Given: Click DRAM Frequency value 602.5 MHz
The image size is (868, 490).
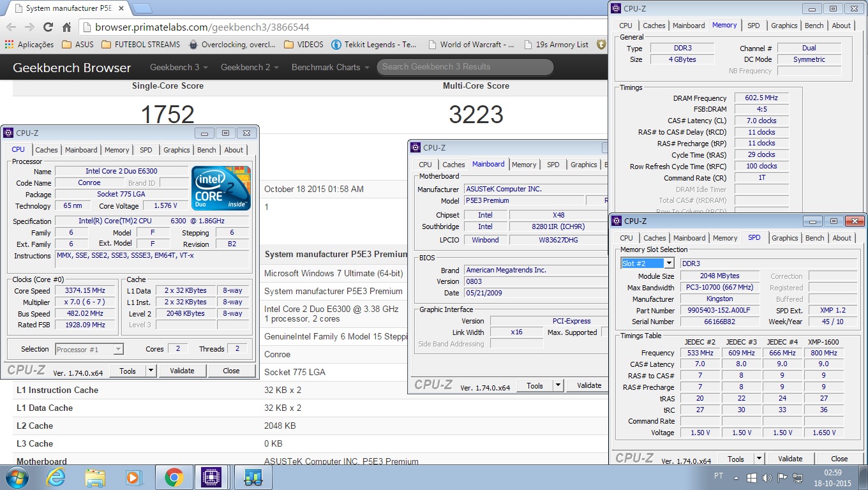Looking at the screenshot, I should tap(761, 98).
